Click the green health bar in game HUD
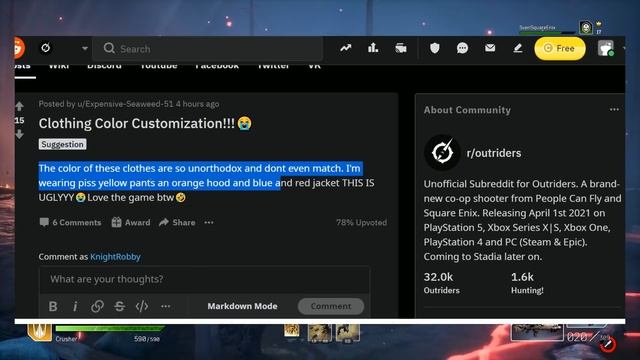The height and width of the screenshot is (360, 640). [110, 328]
